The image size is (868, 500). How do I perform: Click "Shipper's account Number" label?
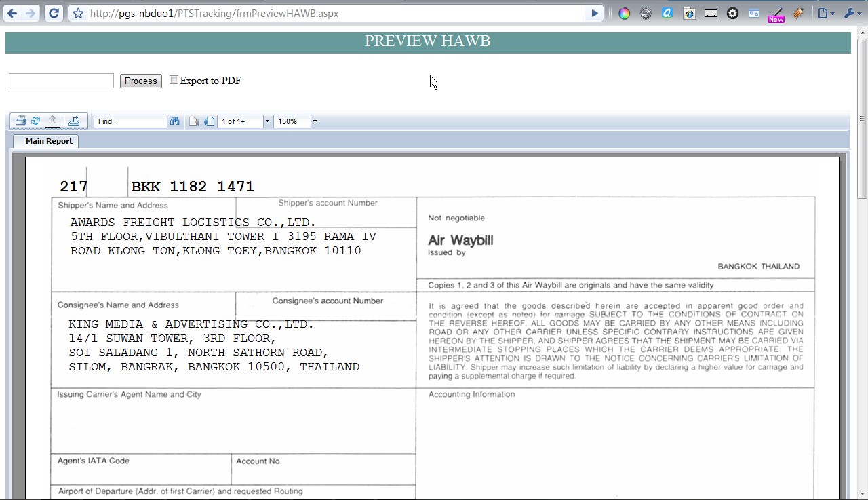[x=328, y=203]
